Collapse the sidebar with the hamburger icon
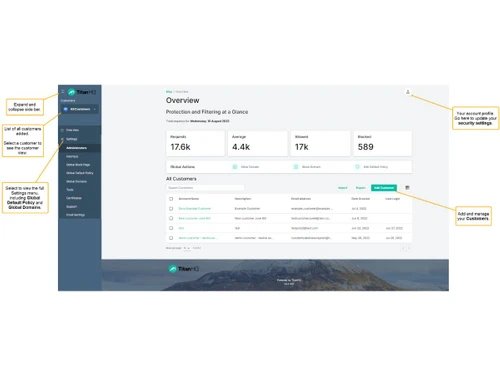The width and height of the screenshot is (500, 375). (x=62, y=91)
